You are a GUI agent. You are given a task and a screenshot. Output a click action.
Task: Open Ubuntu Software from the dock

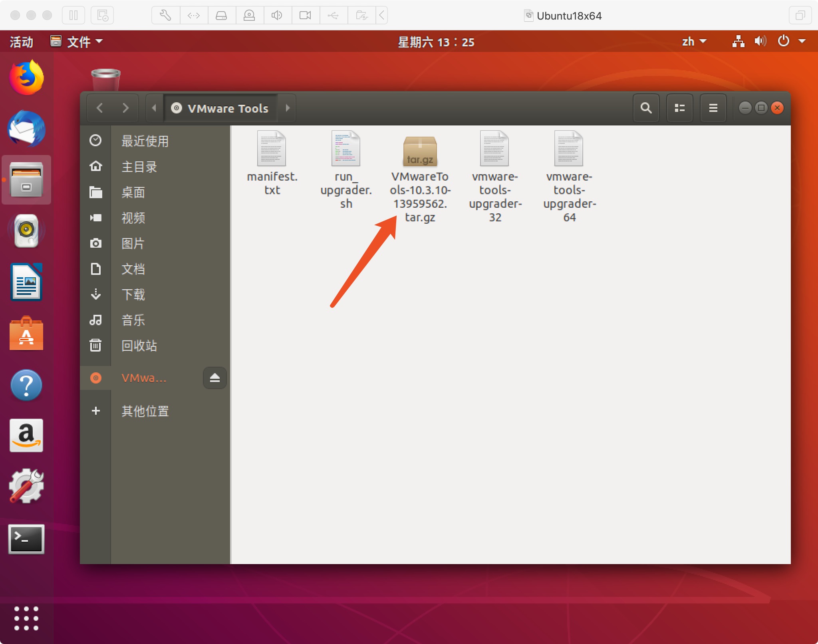click(x=26, y=334)
